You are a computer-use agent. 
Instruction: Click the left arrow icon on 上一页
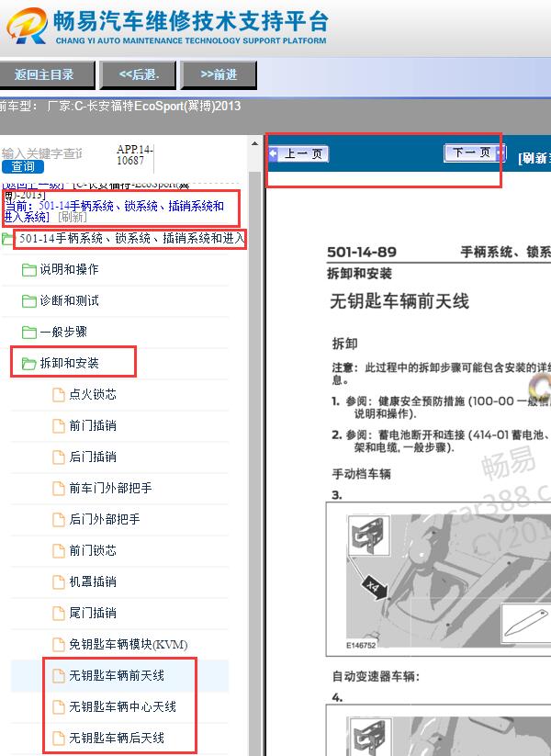tap(274, 153)
